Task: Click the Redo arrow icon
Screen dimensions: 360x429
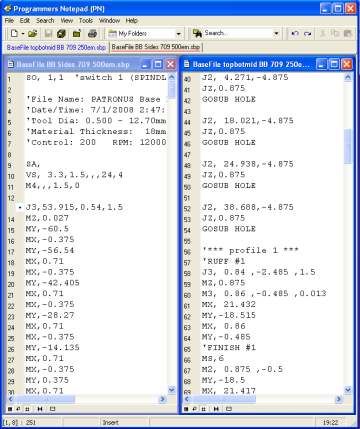Action: point(308,33)
